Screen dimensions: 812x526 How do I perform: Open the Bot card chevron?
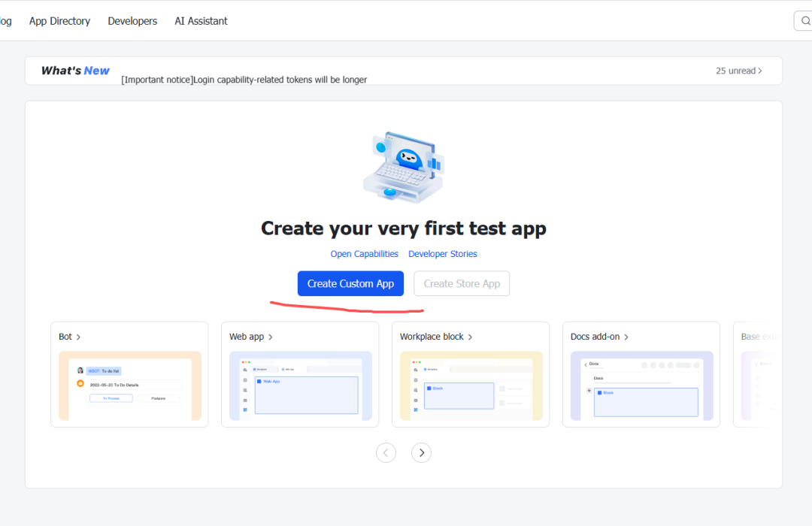[x=78, y=337]
